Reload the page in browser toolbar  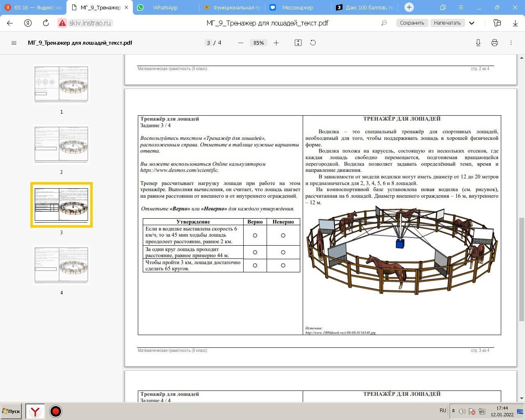pyautogui.click(x=46, y=23)
